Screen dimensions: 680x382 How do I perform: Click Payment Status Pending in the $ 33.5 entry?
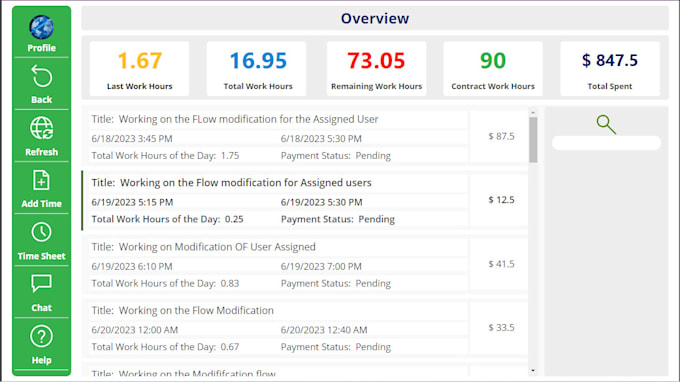click(x=336, y=347)
